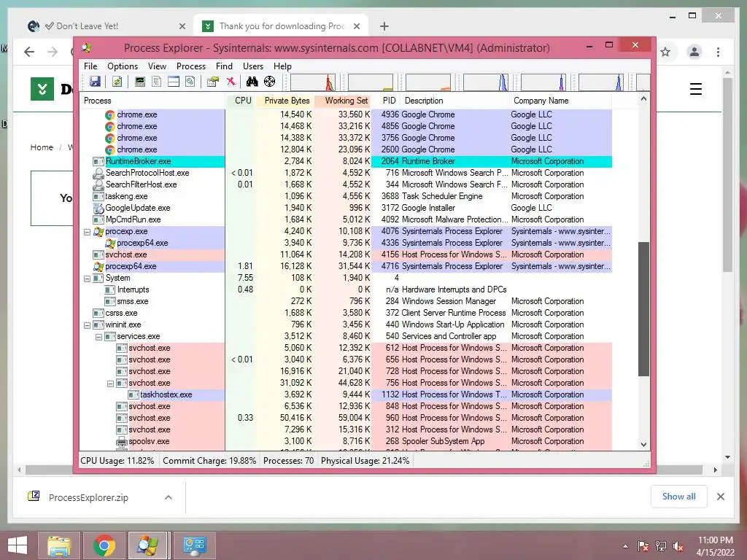This screenshot has width=747, height=560.
Task: Sort by the Process column header
Action: coord(153,101)
